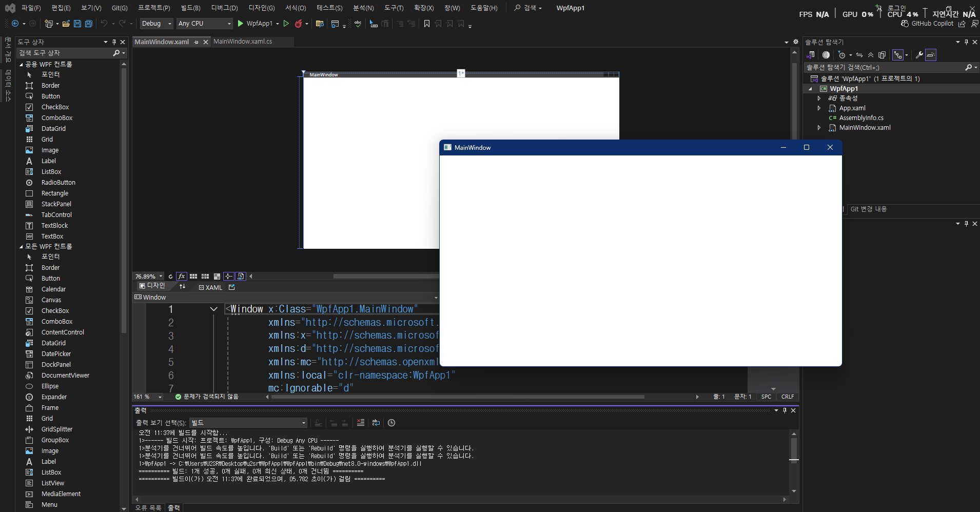Toggle word wrap in Output panel
This screenshot has width=980, height=512.
[x=376, y=423]
